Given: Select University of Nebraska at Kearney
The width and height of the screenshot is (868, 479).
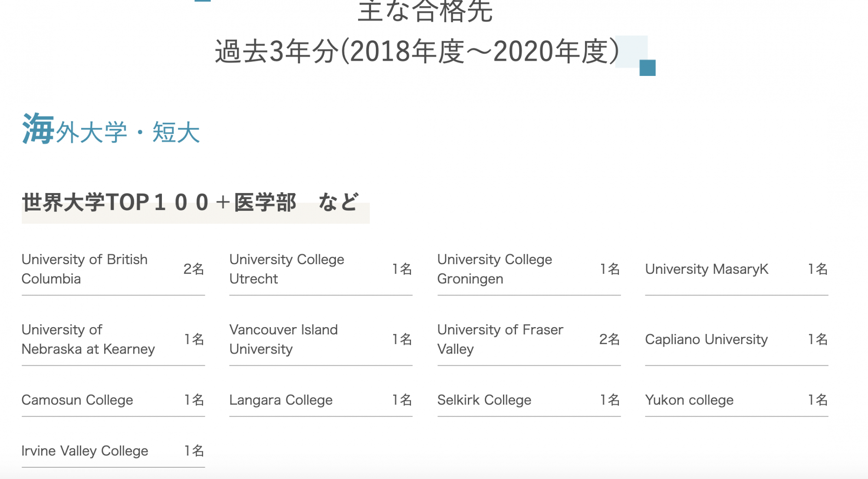Looking at the screenshot, I should click(88, 339).
